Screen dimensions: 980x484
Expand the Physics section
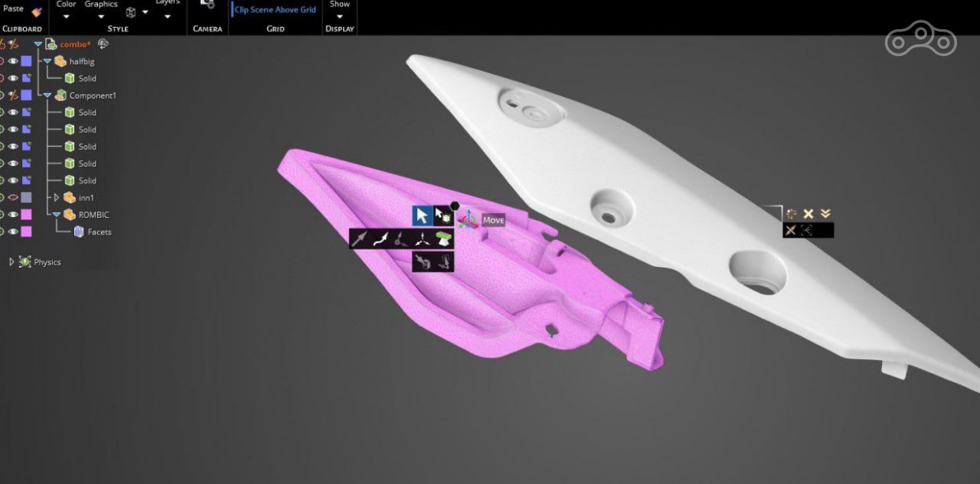point(12,262)
